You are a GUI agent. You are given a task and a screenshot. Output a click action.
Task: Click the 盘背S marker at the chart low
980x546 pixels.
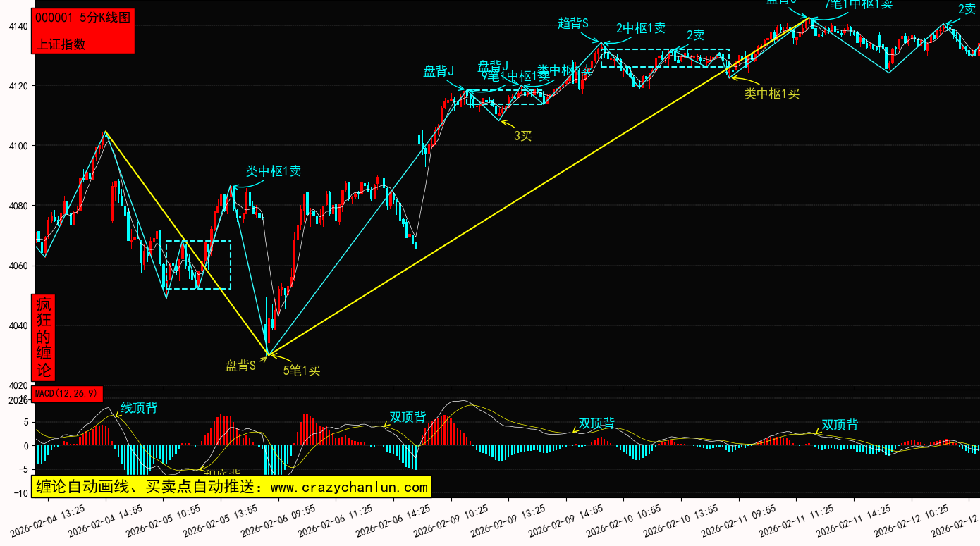(240, 366)
